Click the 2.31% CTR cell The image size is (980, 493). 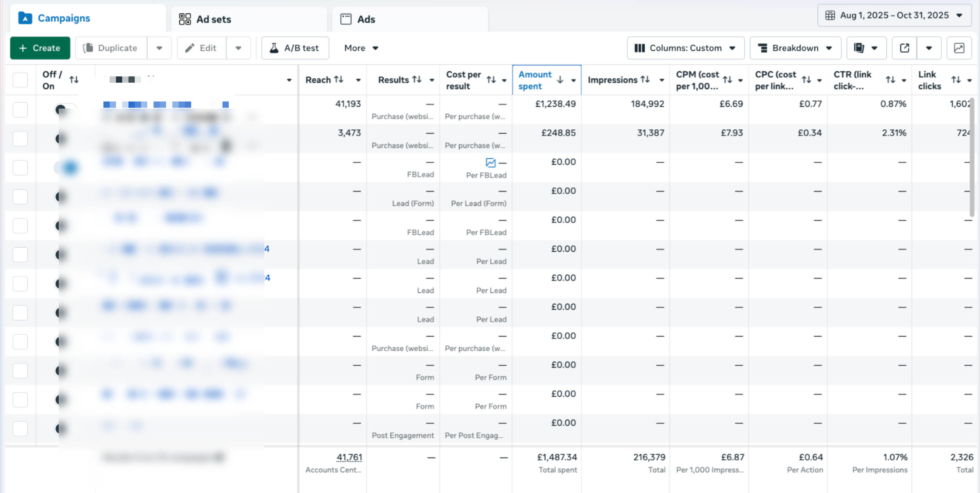(x=894, y=133)
